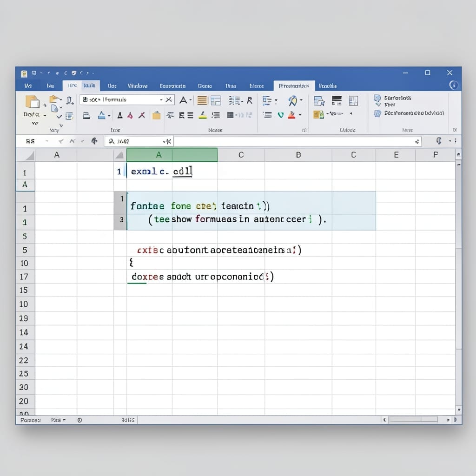Click the blue table layout icon
The image size is (476, 476).
point(216,100)
